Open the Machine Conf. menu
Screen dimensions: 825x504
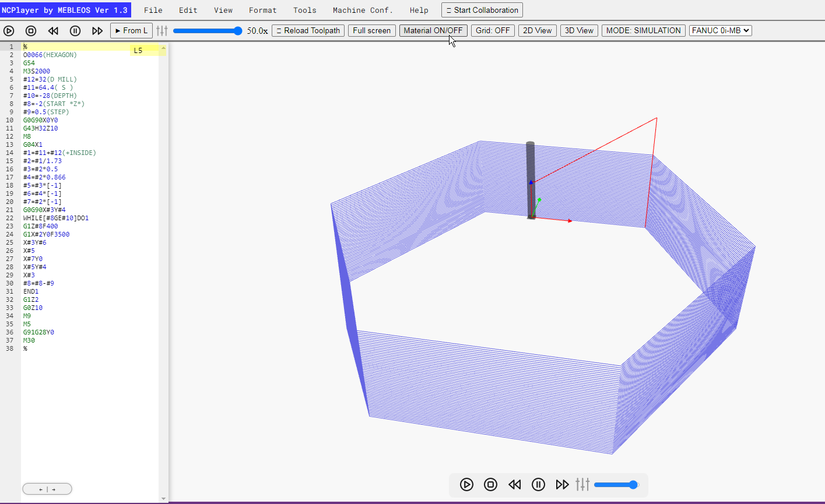363,10
